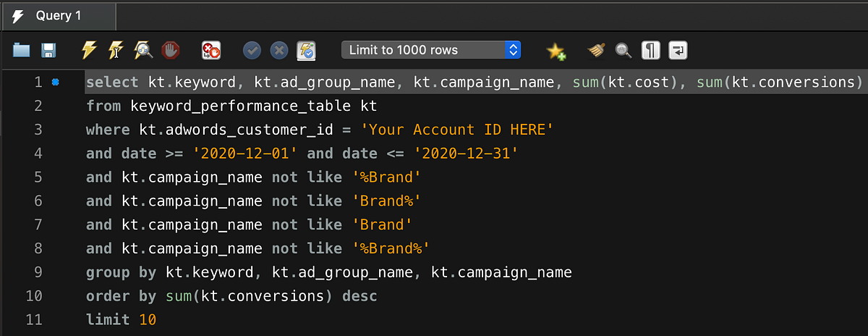The width and height of the screenshot is (868, 336).
Task: Open the find panel with the magnifier icon
Action: [624, 50]
